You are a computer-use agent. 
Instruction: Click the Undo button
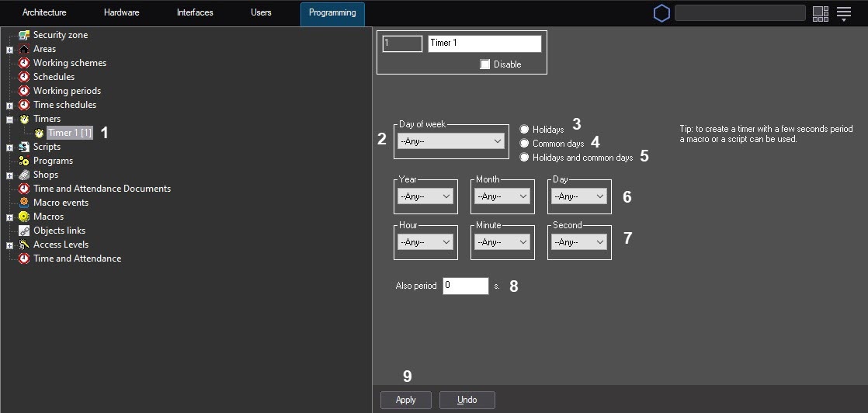(x=467, y=400)
